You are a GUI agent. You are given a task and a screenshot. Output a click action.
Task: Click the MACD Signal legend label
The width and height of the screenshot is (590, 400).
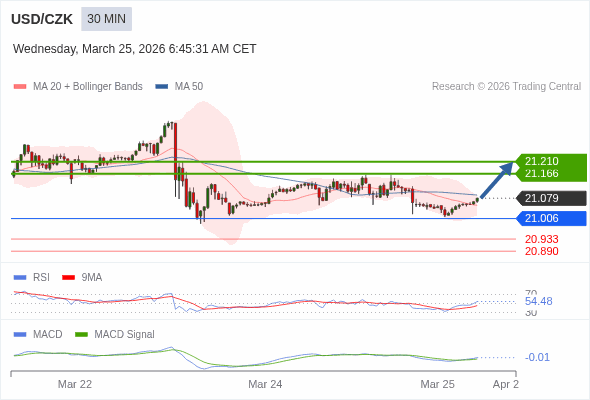pyautogui.click(x=124, y=335)
